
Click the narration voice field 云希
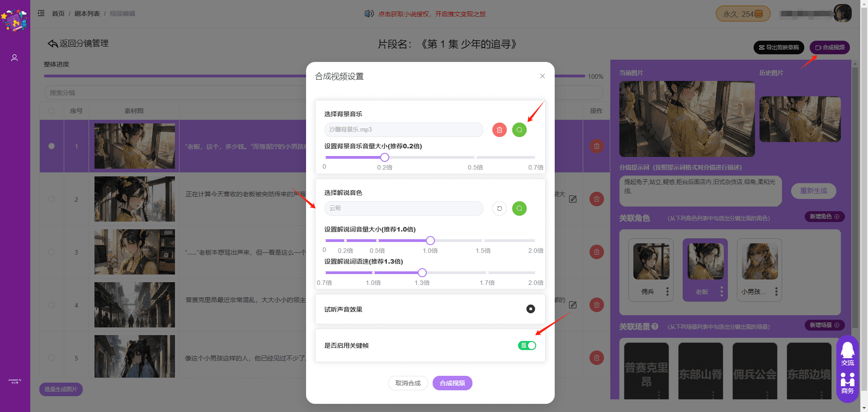click(x=404, y=208)
